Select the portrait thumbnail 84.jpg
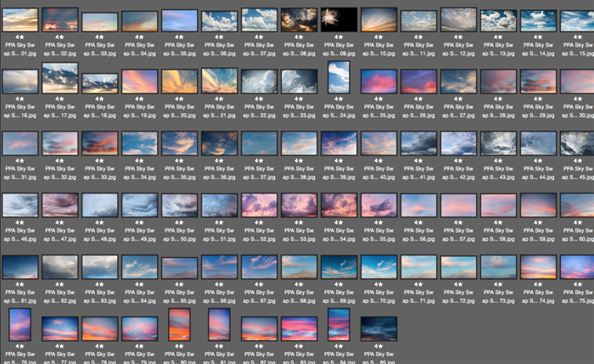Screen dimensions: 594x364 pyautogui.click(x=339, y=325)
